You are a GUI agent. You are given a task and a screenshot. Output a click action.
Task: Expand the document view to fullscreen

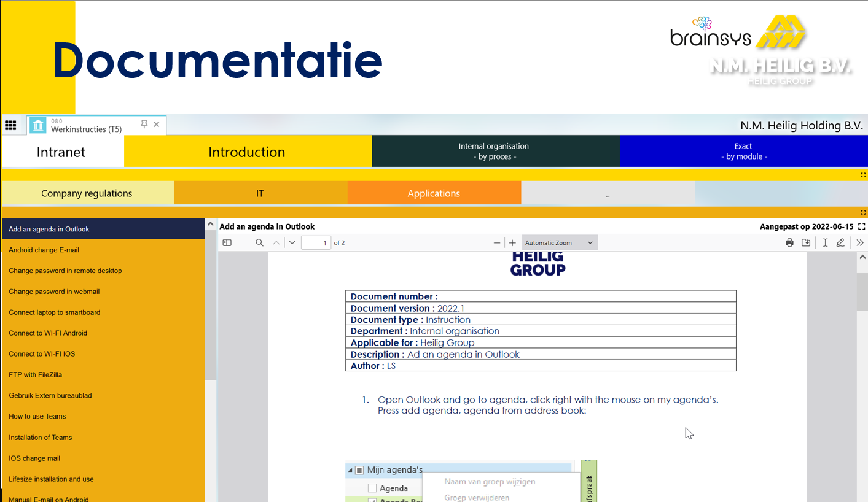pos(862,226)
